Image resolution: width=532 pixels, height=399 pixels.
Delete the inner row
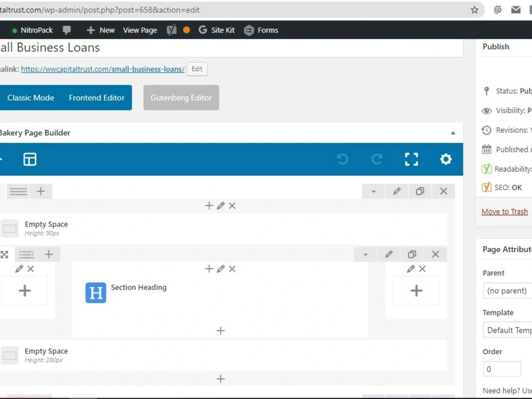pos(436,254)
